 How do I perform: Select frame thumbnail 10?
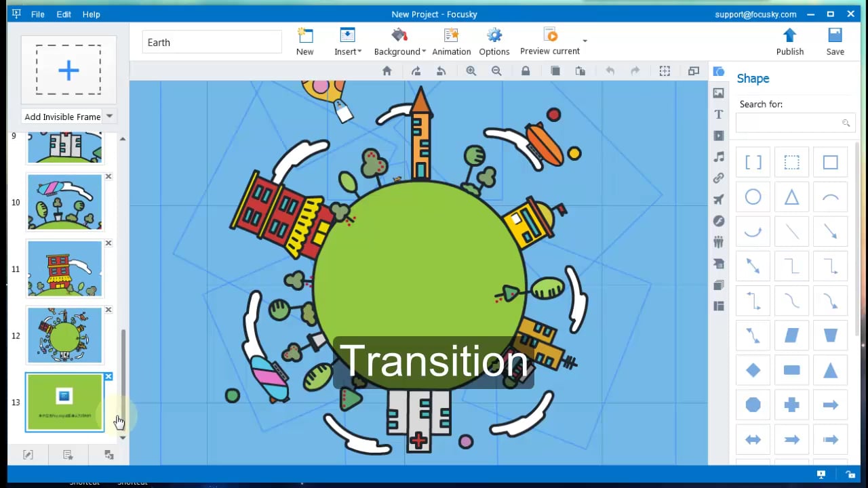point(64,202)
